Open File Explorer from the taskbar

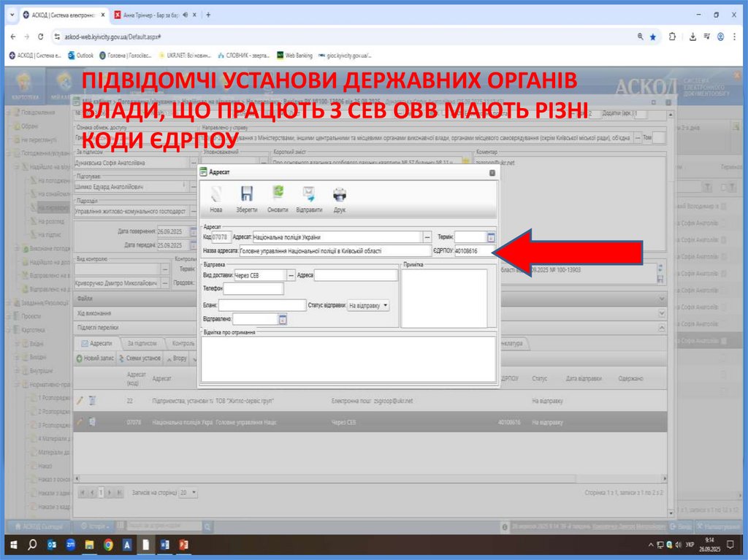(89, 544)
